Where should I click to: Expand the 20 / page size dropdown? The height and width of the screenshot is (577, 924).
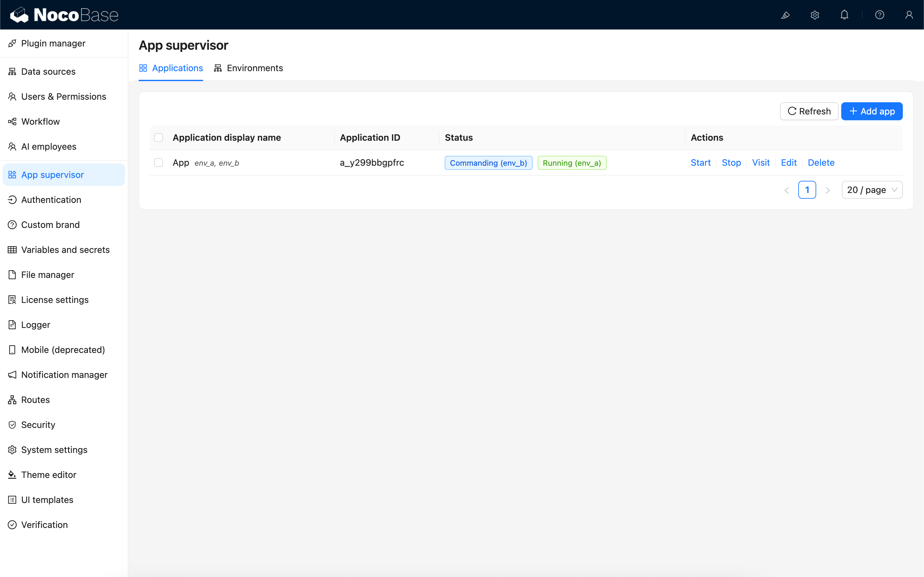click(872, 190)
